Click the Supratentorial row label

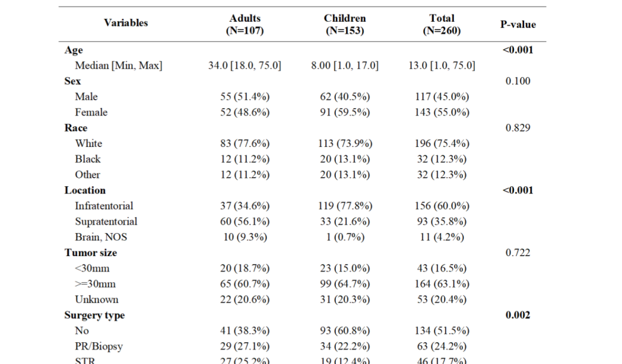tap(106, 221)
